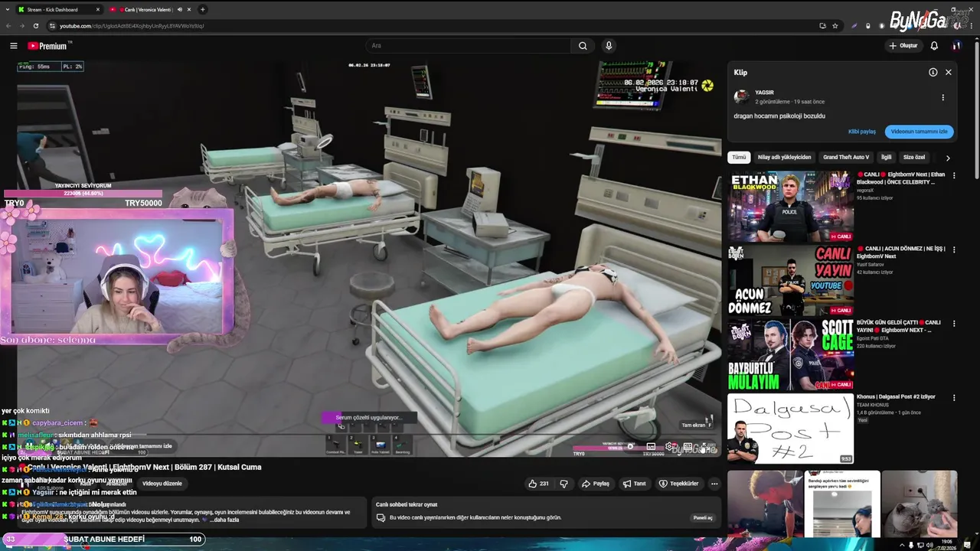Open the Ethan Blackwood live video thumbnail

[791, 206]
